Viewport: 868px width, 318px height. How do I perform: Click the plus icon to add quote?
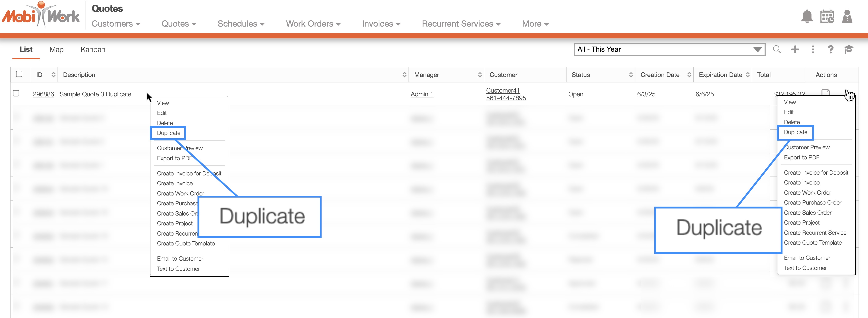[x=795, y=50]
